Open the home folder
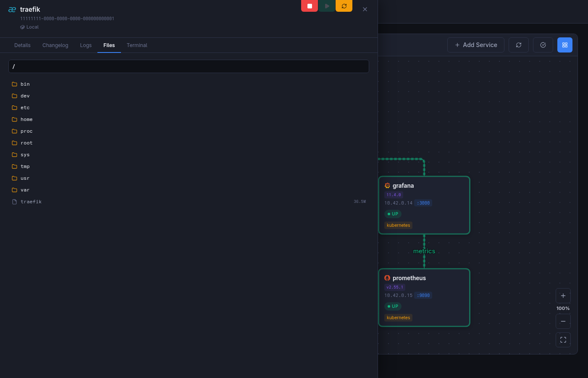This screenshot has width=588, height=378. point(189,119)
